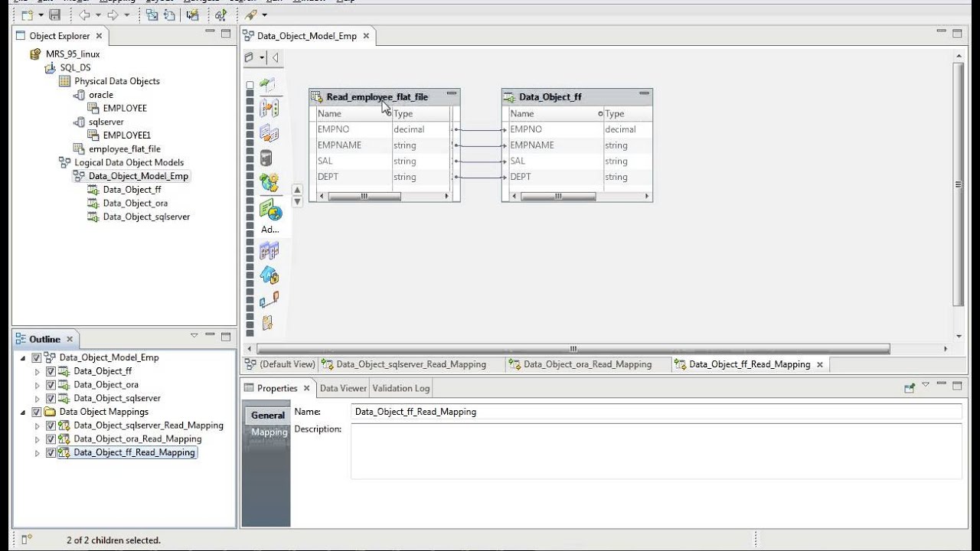This screenshot has width=980, height=551.
Task: Switch to the Data Viewer tab
Action: coord(343,388)
